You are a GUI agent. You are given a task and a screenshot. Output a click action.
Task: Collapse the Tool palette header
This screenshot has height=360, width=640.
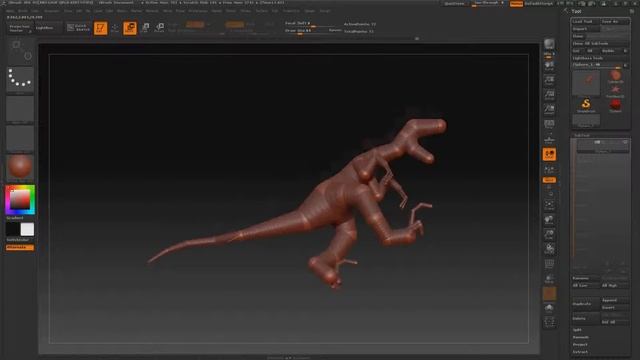coord(576,11)
